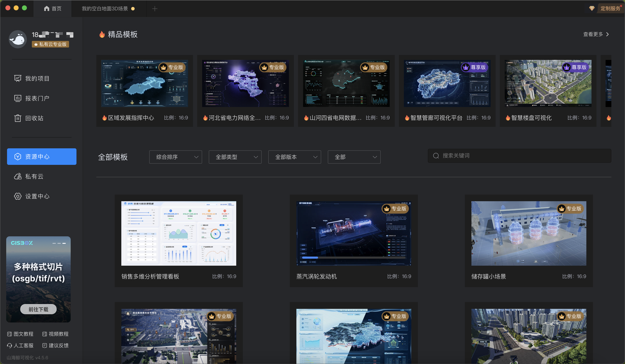The image size is (625, 364).
Task: Expand the 全部版本 dropdown
Action: 295,157
